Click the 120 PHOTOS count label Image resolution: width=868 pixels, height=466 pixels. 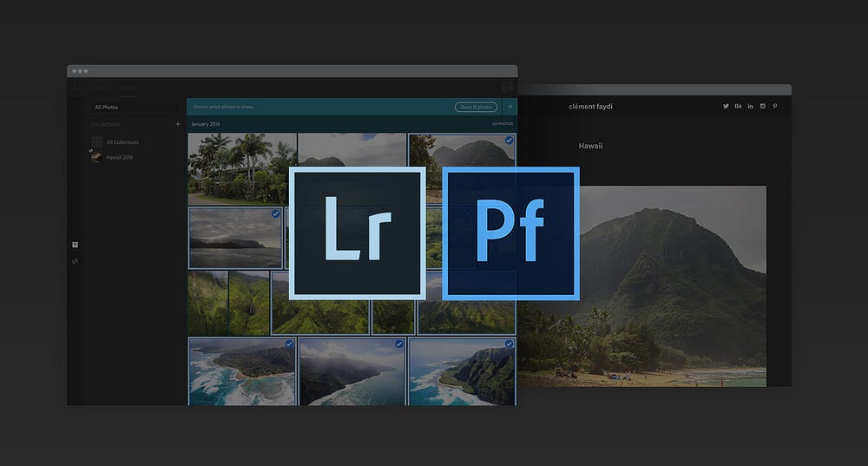[502, 124]
